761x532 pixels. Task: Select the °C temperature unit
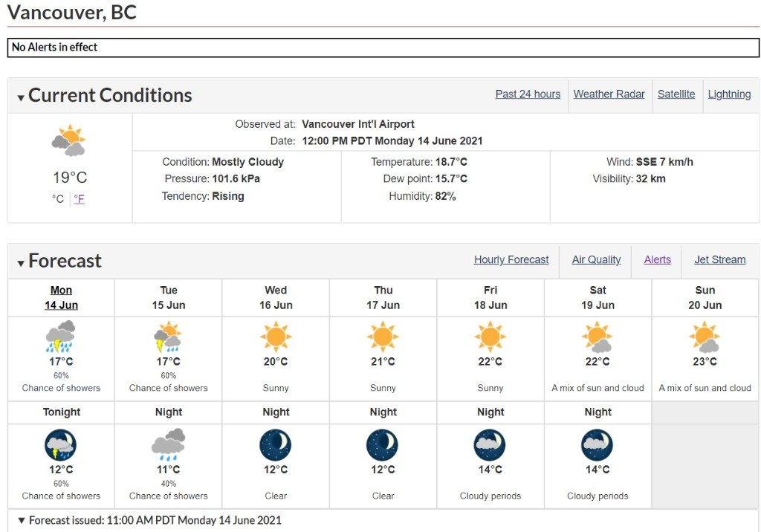click(x=58, y=199)
